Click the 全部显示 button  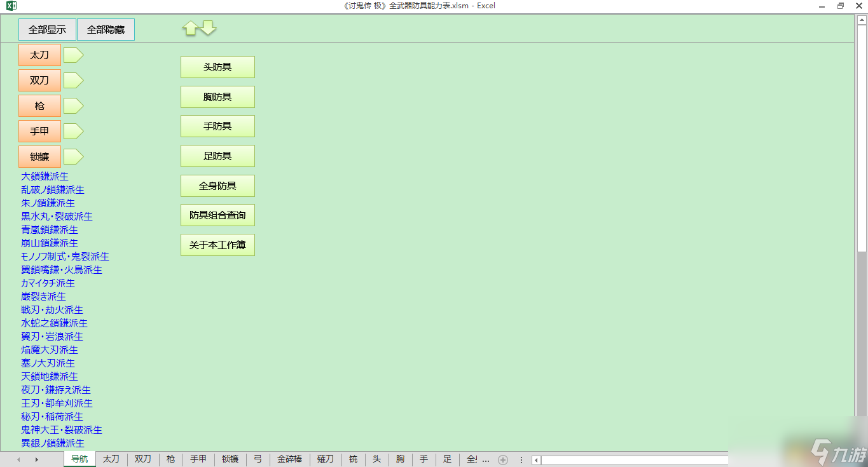[47, 30]
